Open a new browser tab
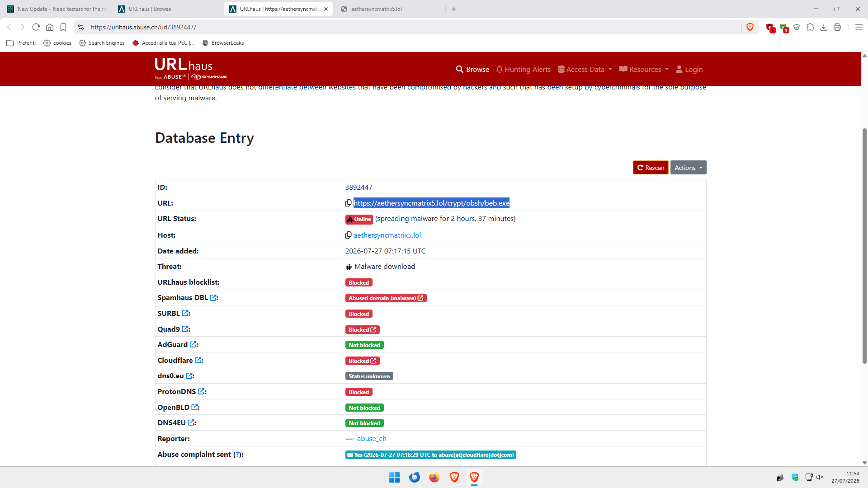Viewport: 868px width, 488px height. [454, 9]
